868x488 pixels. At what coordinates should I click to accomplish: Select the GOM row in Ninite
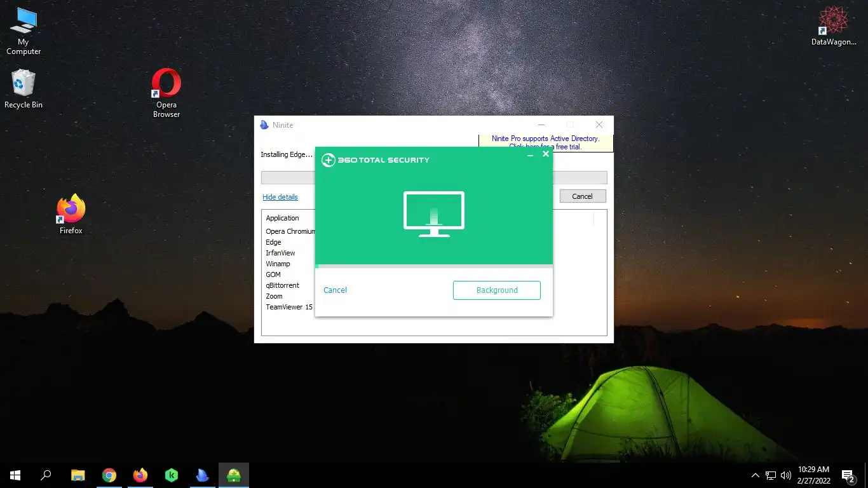pos(273,274)
